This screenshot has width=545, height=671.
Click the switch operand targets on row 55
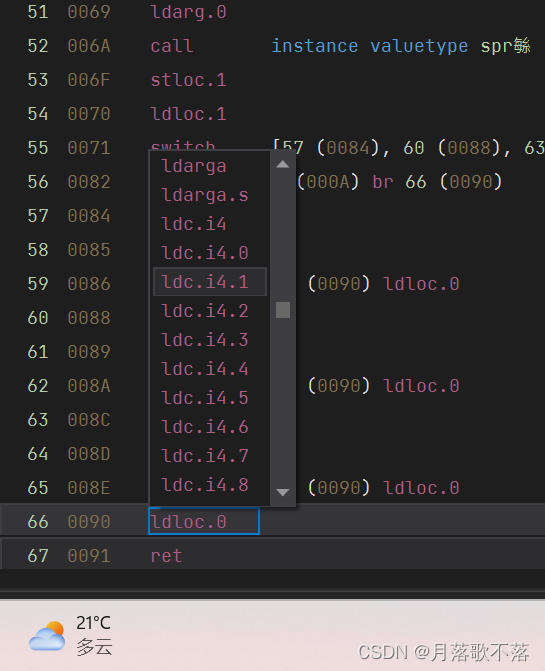tap(409, 148)
